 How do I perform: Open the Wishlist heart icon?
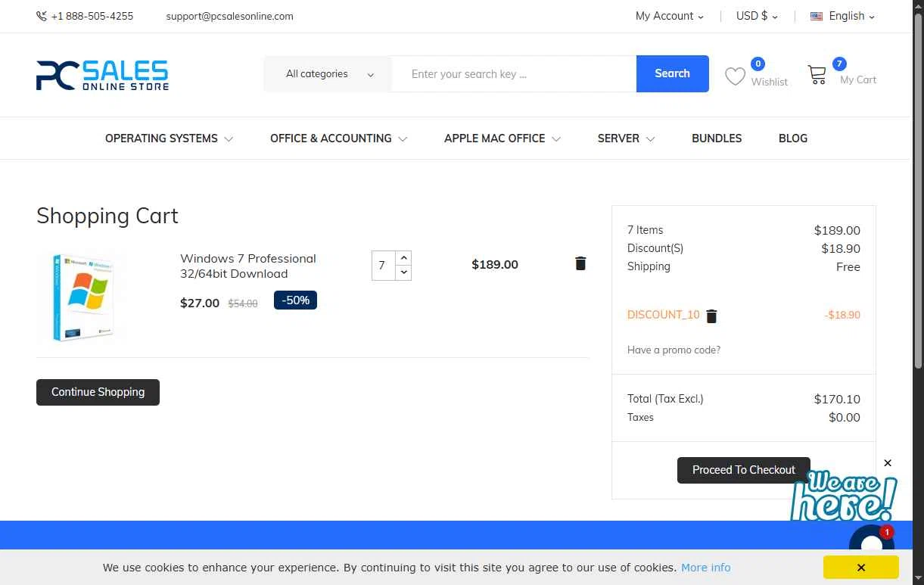tap(735, 76)
